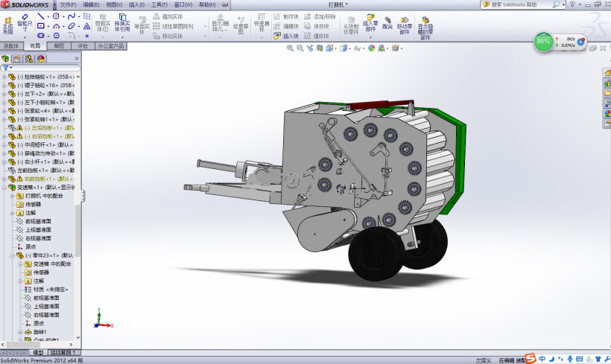Click Sogou S input method icon

[531, 358]
